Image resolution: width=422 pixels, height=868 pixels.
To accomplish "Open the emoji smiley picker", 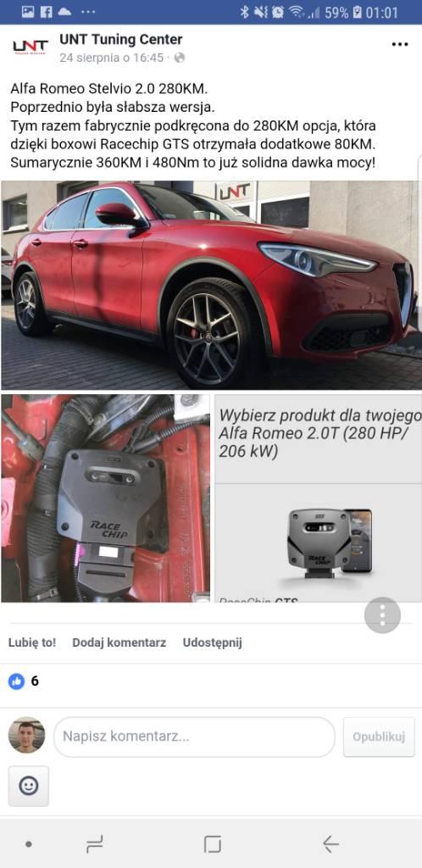I will 28,786.
